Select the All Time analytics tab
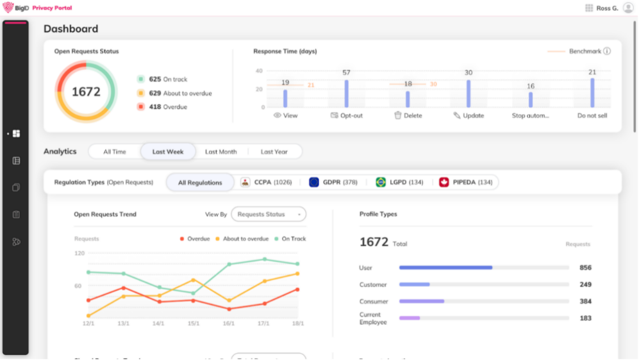The image size is (639, 364). (x=115, y=152)
